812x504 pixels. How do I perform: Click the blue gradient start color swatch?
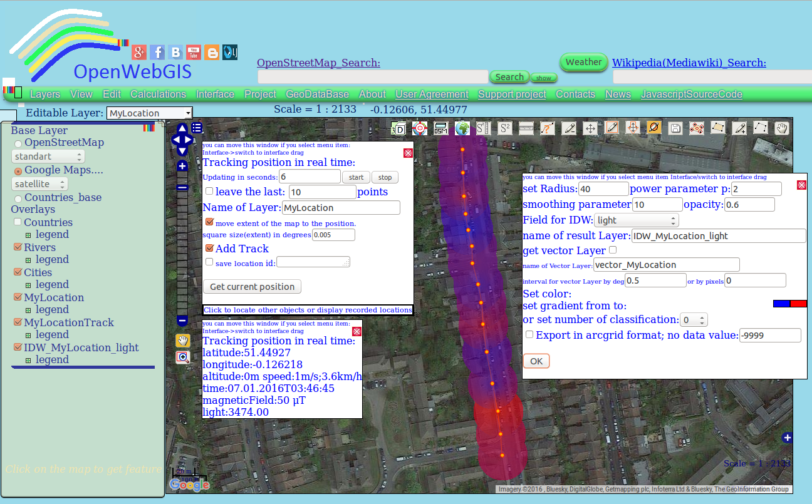click(x=782, y=304)
